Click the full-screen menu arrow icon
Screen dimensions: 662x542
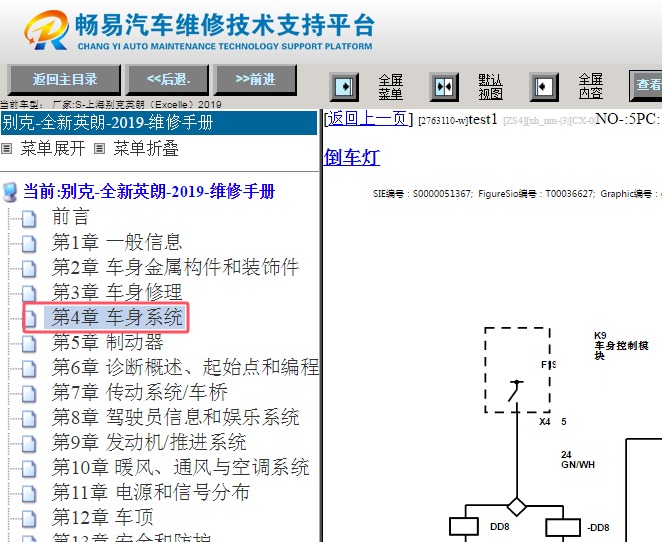coord(344,87)
